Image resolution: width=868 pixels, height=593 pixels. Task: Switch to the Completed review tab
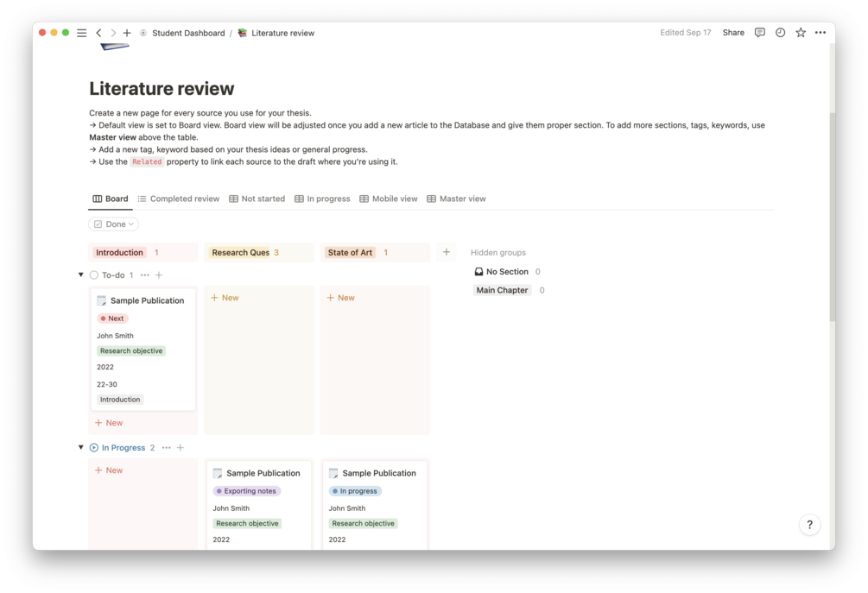[x=179, y=199]
